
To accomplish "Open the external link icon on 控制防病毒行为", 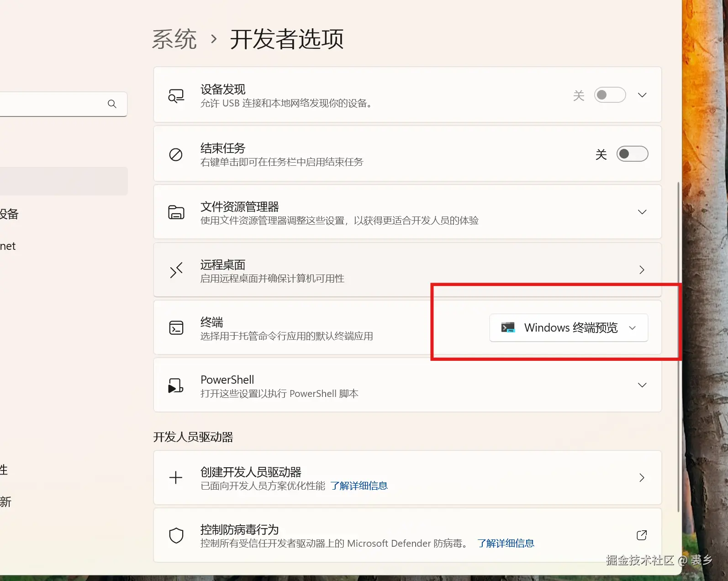I will point(642,535).
